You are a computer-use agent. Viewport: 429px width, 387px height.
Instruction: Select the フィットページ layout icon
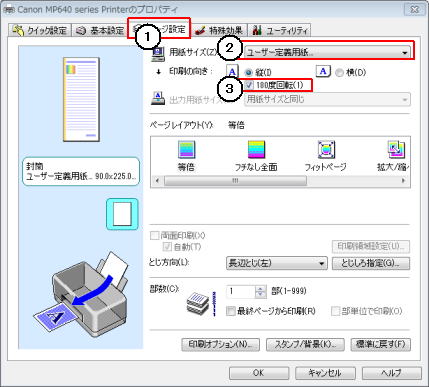click(x=326, y=155)
